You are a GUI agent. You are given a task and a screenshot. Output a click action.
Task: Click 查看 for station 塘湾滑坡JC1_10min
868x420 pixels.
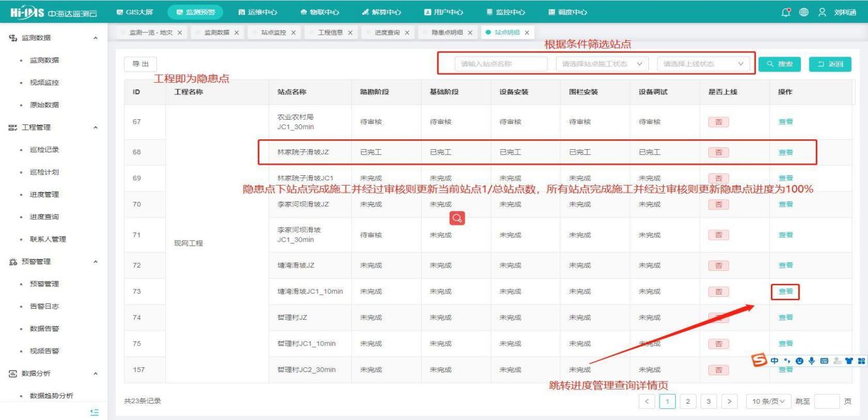coord(785,292)
